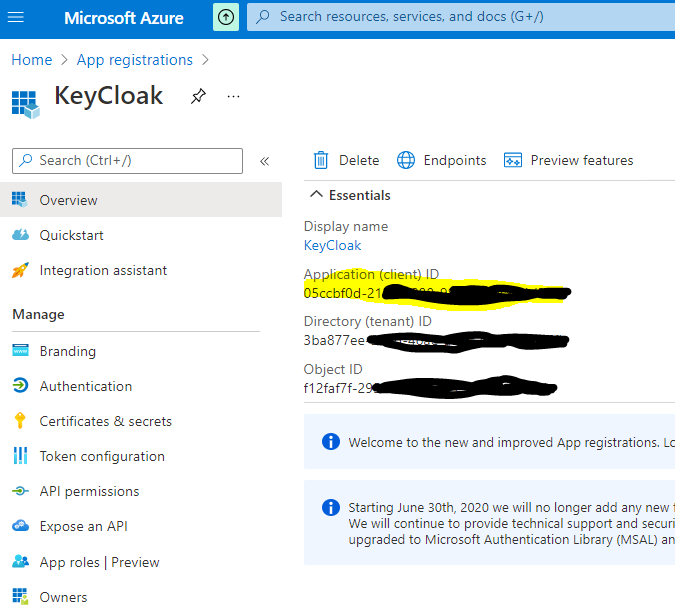Go to Home breadcrumb

tap(31, 60)
